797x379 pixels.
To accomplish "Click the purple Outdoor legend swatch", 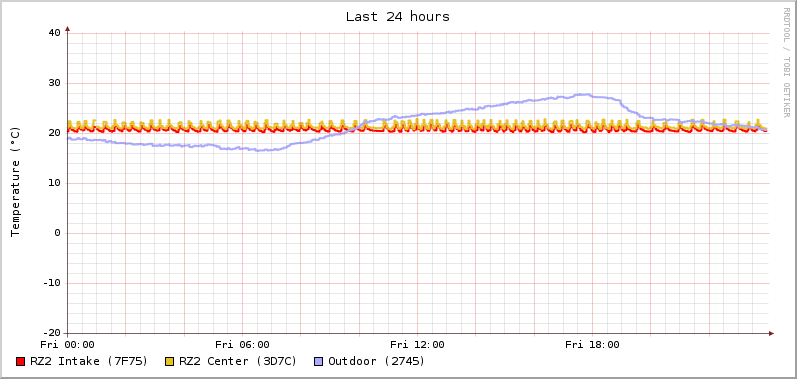I will [319, 362].
